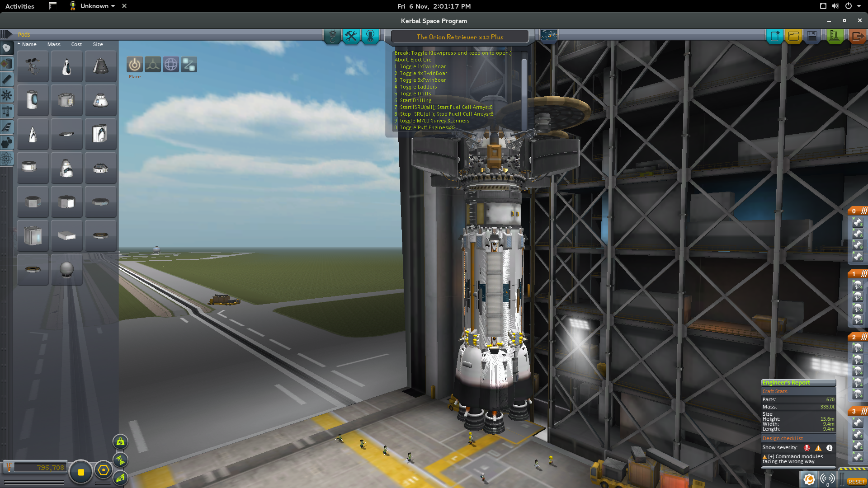Open the load craft folder

coord(793,36)
